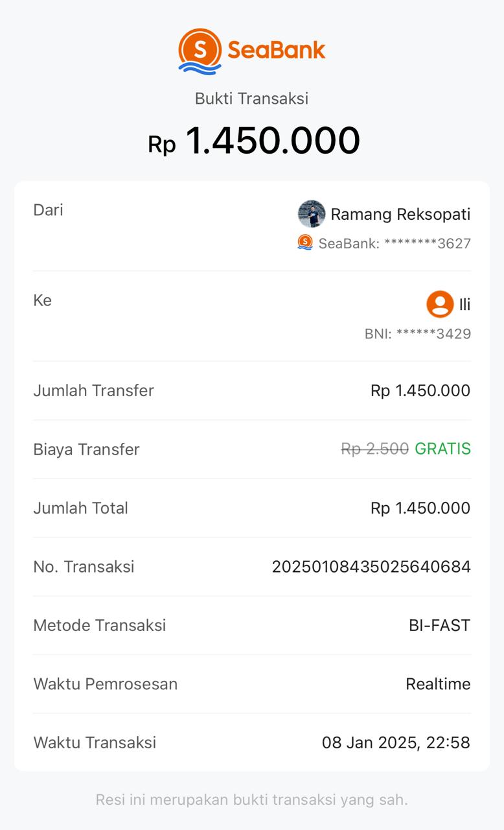Select the Jumlah Total amount value
Image resolution: width=504 pixels, height=830 pixels.
click(420, 508)
